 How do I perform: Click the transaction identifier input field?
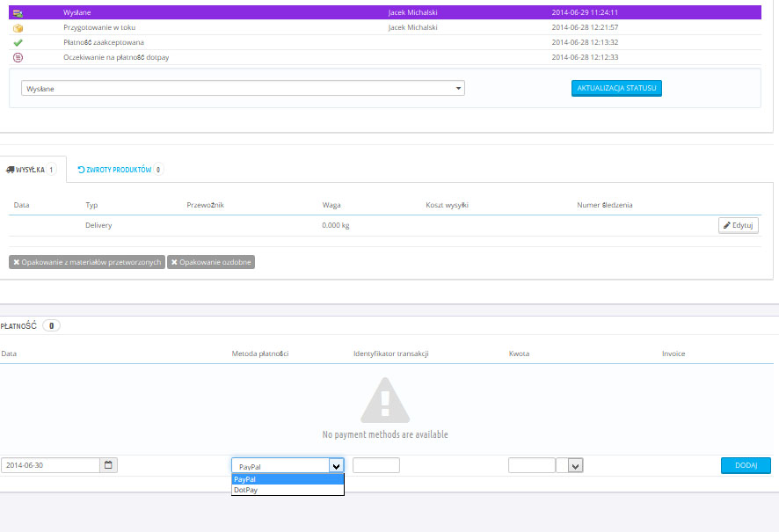pyautogui.click(x=376, y=465)
